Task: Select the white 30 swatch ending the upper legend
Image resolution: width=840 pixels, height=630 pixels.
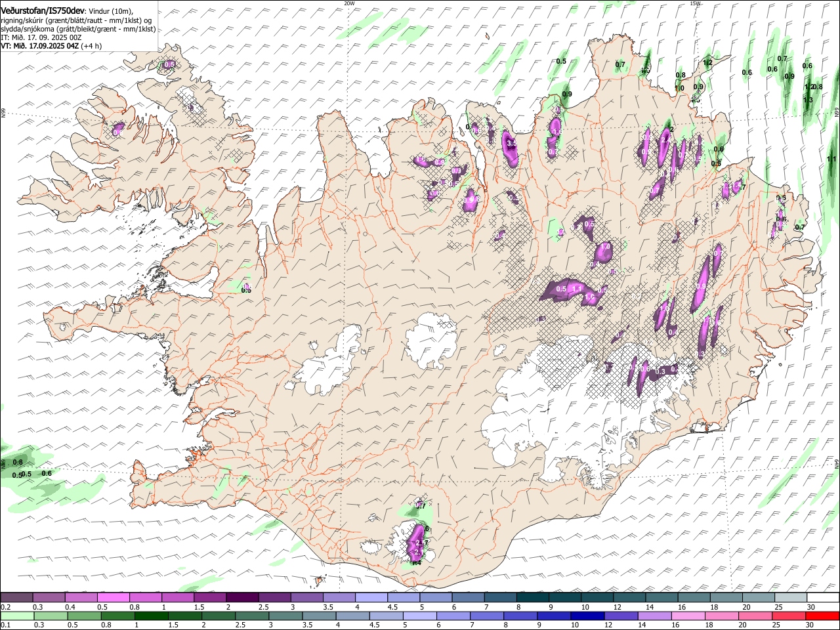Action: [823, 598]
